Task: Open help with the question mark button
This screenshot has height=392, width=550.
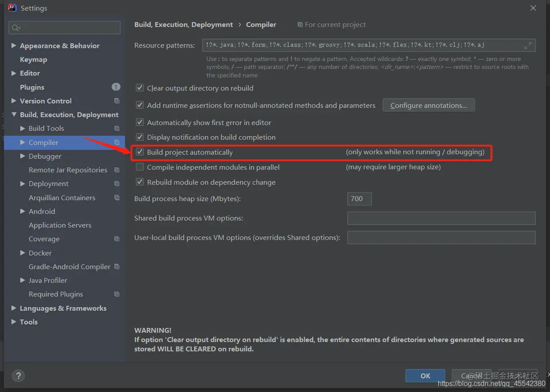Action: click(x=18, y=376)
